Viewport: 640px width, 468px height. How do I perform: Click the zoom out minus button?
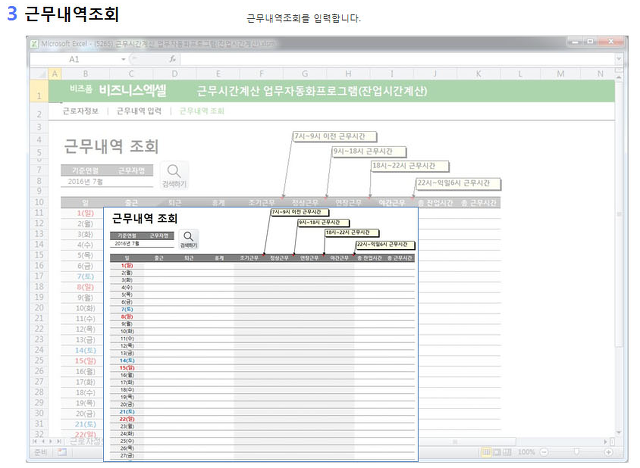(x=544, y=452)
